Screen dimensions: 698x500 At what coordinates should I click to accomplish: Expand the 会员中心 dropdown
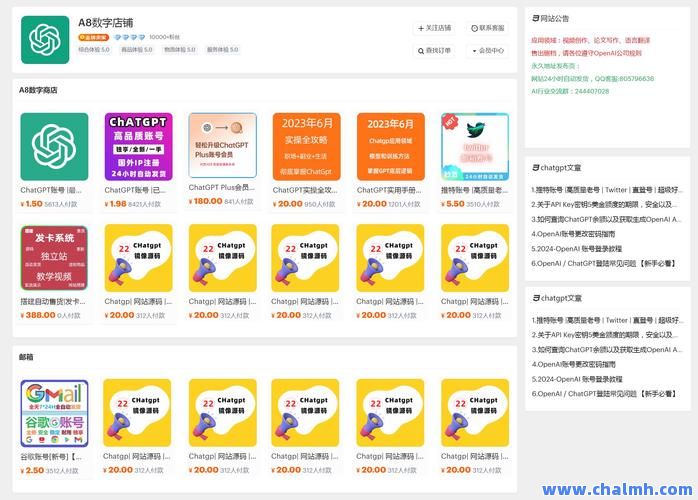(487, 51)
